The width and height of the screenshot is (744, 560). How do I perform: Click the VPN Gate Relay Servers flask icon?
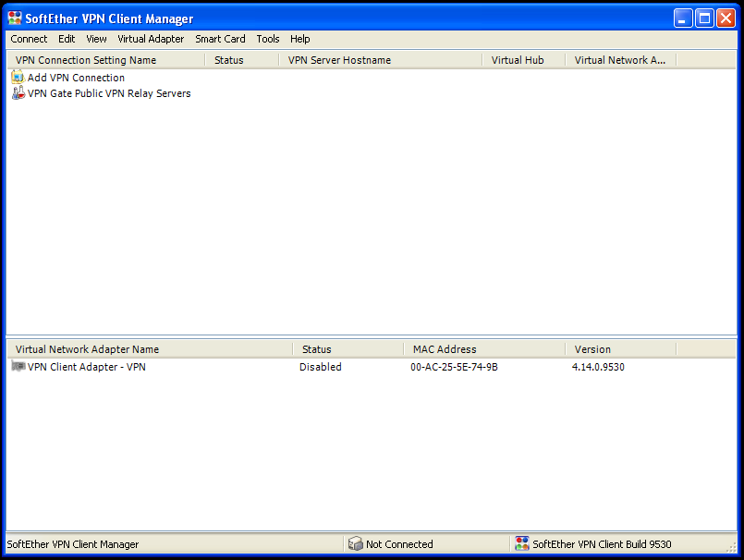point(18,93)
